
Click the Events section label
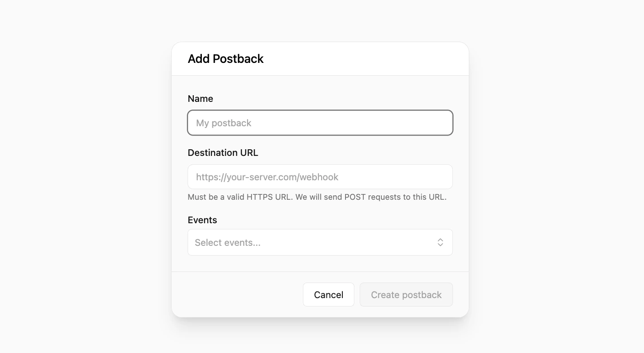[x=202, y=220]
